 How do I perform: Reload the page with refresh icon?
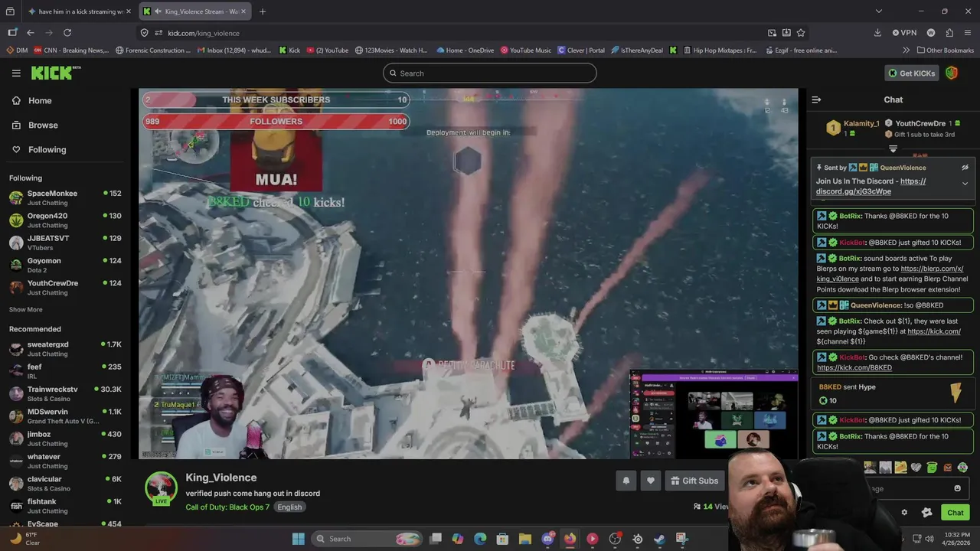(x=67, y=33)
